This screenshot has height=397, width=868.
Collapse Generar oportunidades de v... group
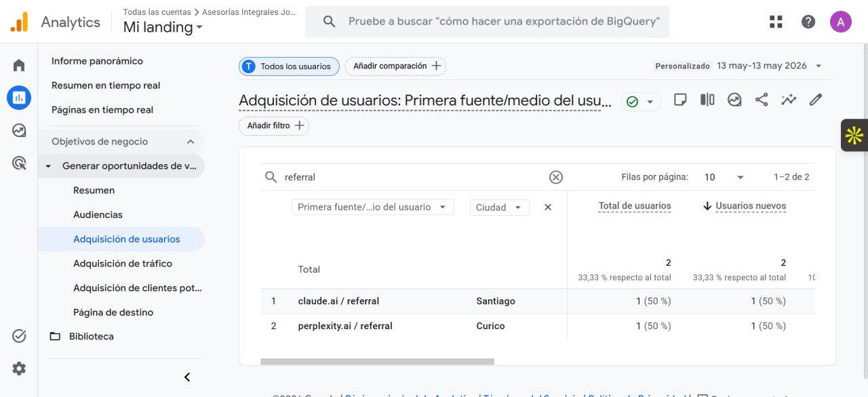pyautogui.click(x=48, y=166)
